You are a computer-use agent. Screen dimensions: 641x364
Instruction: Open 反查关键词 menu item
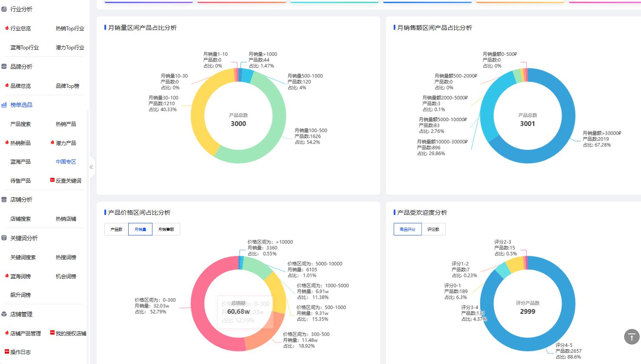pyautogui.click(x=68, y=181)
